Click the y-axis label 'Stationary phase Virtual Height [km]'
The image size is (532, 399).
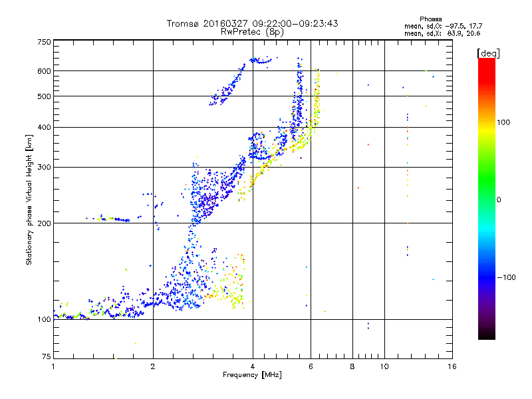tap(29, 199)
